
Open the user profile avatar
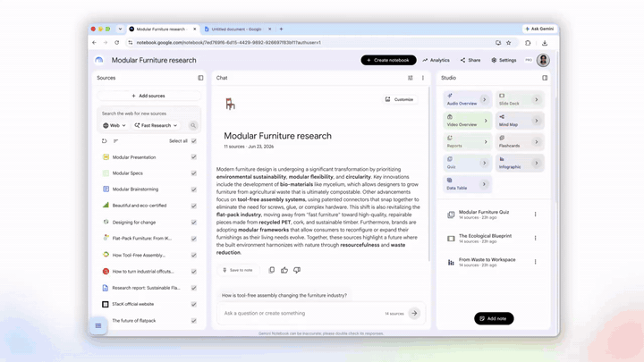click(x=543, y=61)
